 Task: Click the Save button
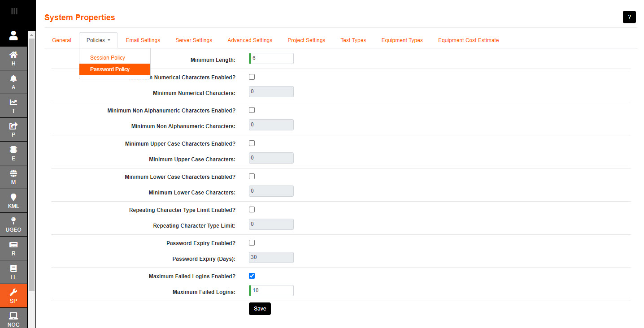pos(260,308)
